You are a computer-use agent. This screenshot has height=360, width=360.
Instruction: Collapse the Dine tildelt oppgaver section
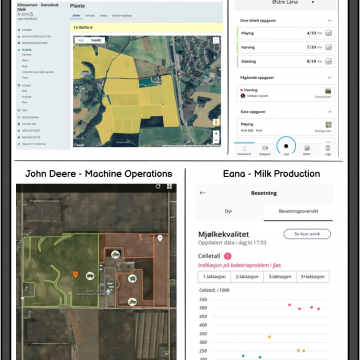pos(329,21)
